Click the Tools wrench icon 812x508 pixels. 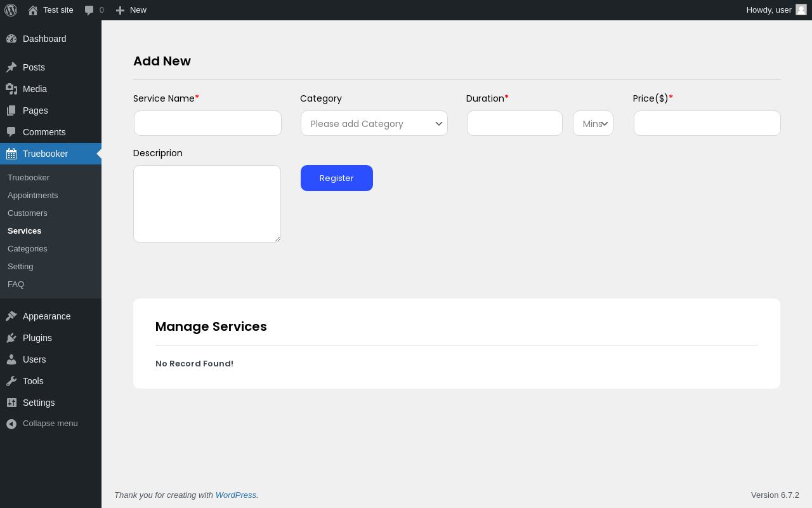pos(11,381)
